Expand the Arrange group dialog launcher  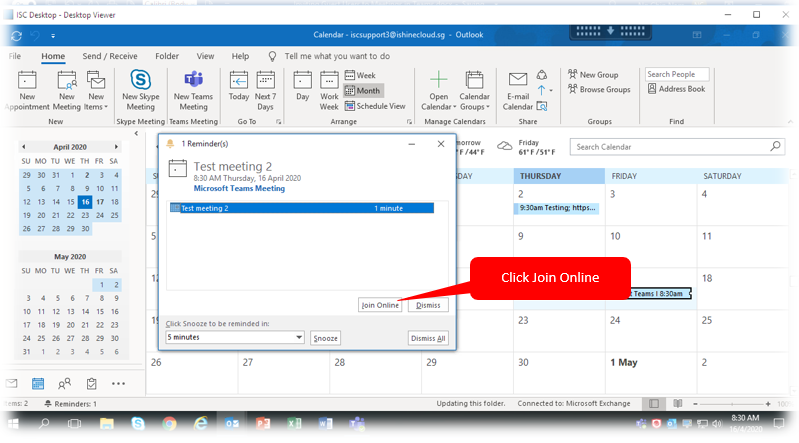click(x=409, y=122)
